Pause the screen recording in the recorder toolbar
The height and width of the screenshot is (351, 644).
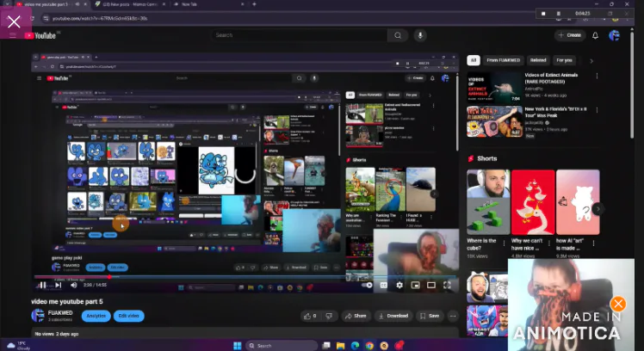point(558,14)
